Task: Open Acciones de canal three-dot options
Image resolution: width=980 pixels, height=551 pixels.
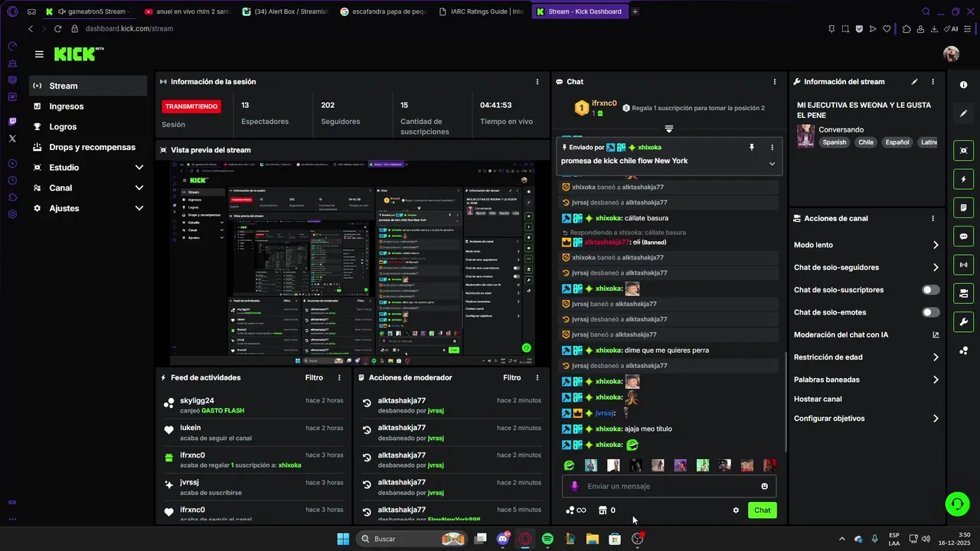Action: (933, 218)
